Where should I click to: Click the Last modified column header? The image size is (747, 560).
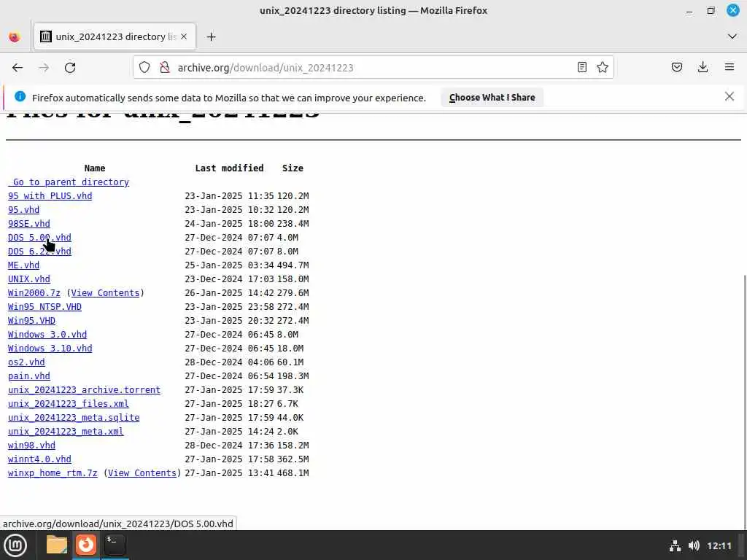(x=229, y=168)
